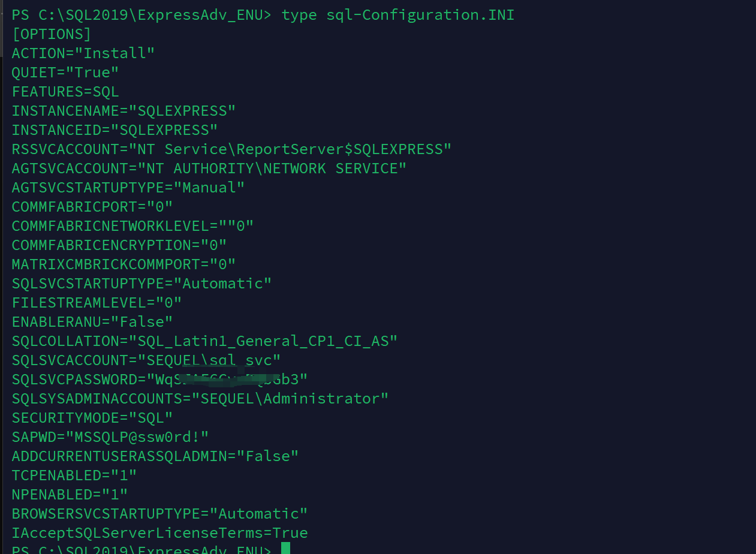Click the AGTSVCACCOUNT NETWORK SERVICE line

(x=209, y=168)
